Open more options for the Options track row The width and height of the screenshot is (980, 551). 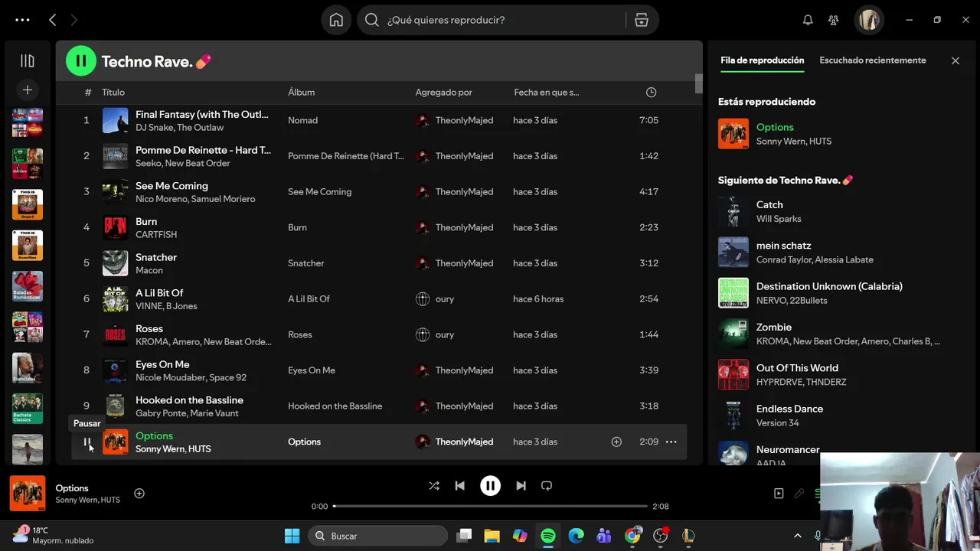(671, 442)
